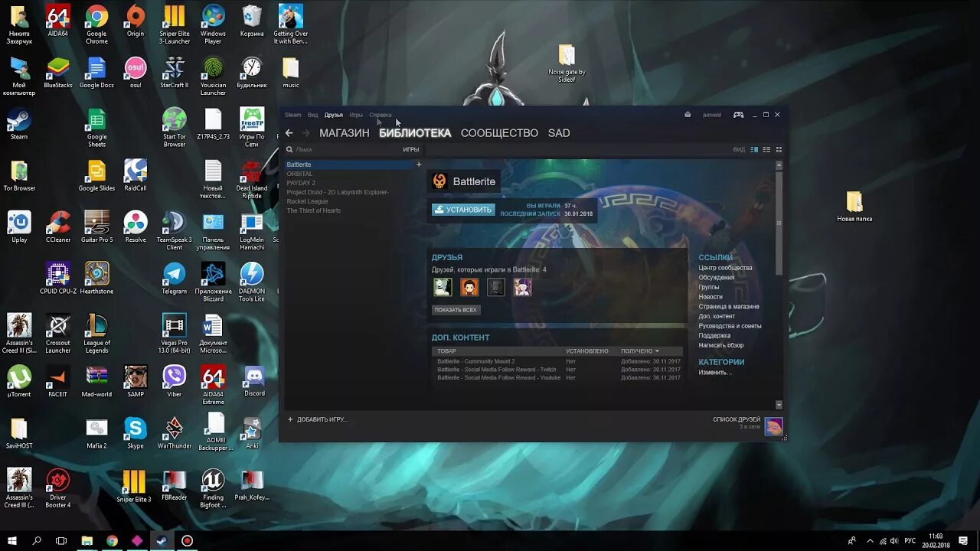Image resolution: width=980 pixels, height=551 pixels.
Task: Click the game page scrollbar up arrow
Action: [x=779, y=165]
